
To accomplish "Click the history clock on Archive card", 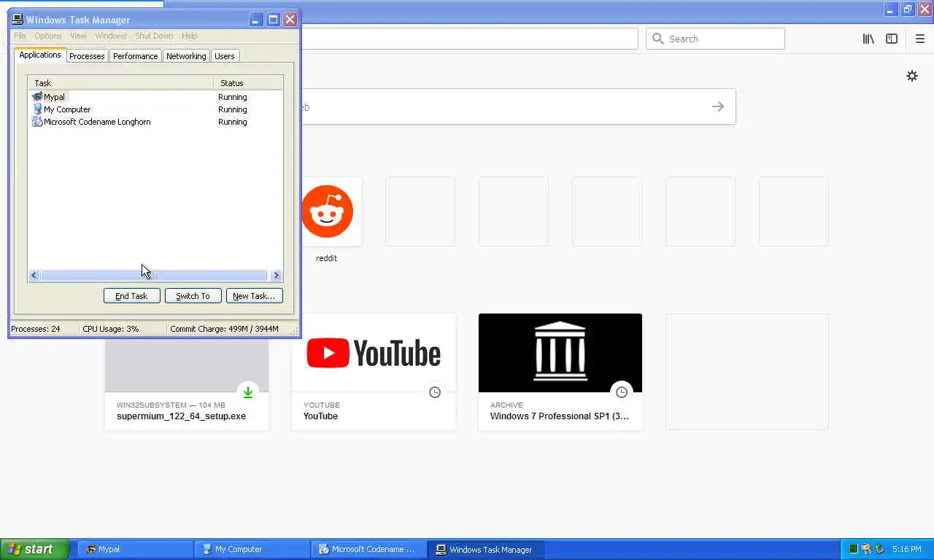I will point(622,392).
